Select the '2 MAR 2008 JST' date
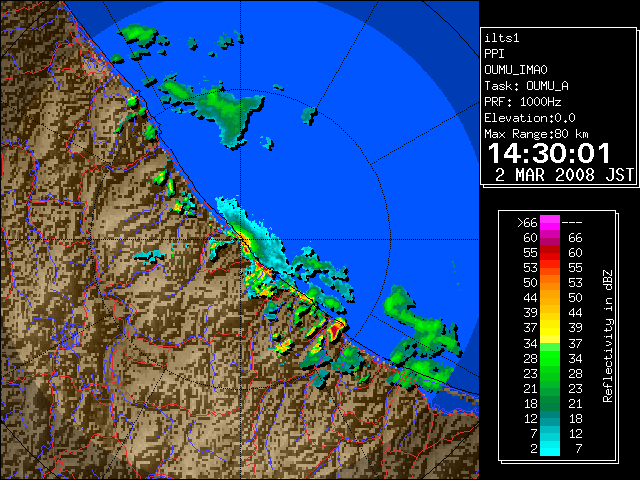640x480 pixels. coord(564,175)
